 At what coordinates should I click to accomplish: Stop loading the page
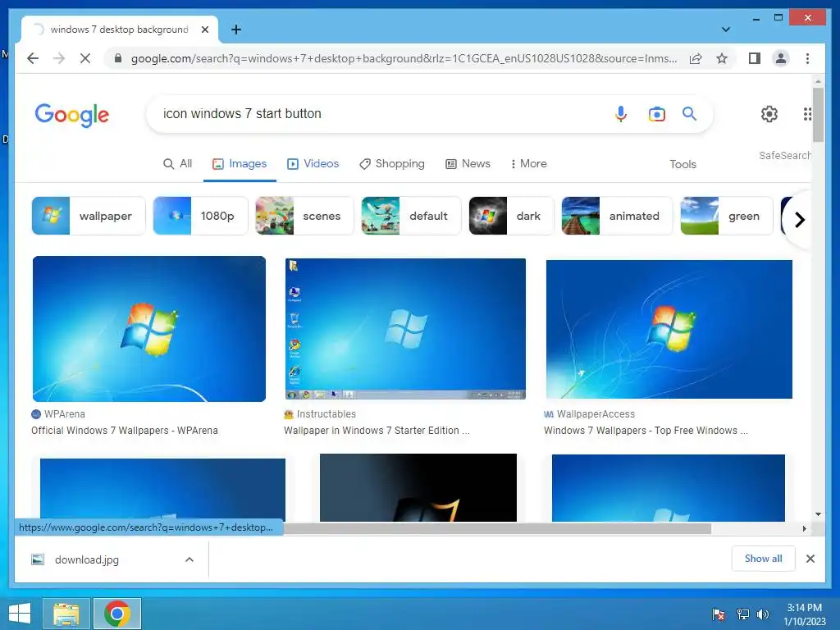point(85,58)
